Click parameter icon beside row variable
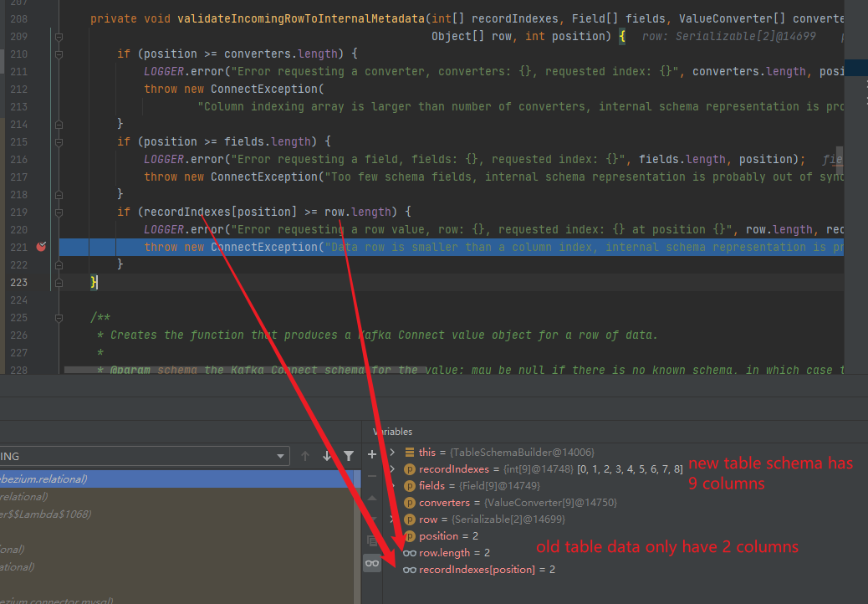The image size is (868, 604). [410, 520]
